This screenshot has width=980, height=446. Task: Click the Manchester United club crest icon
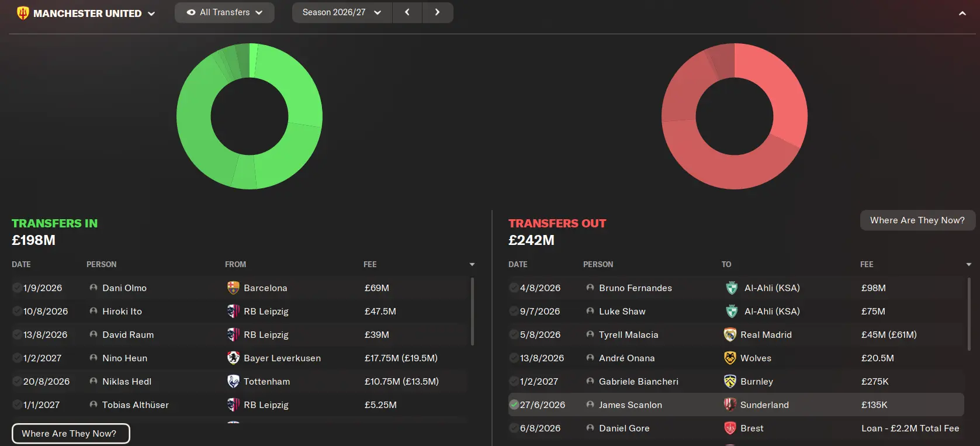[23, 13]
